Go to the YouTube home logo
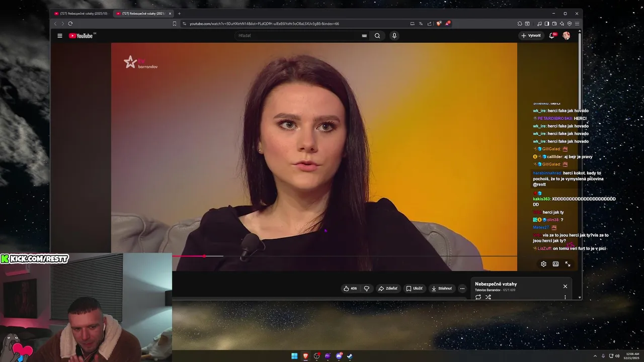The image size is (644, 362). pos(81,36)
